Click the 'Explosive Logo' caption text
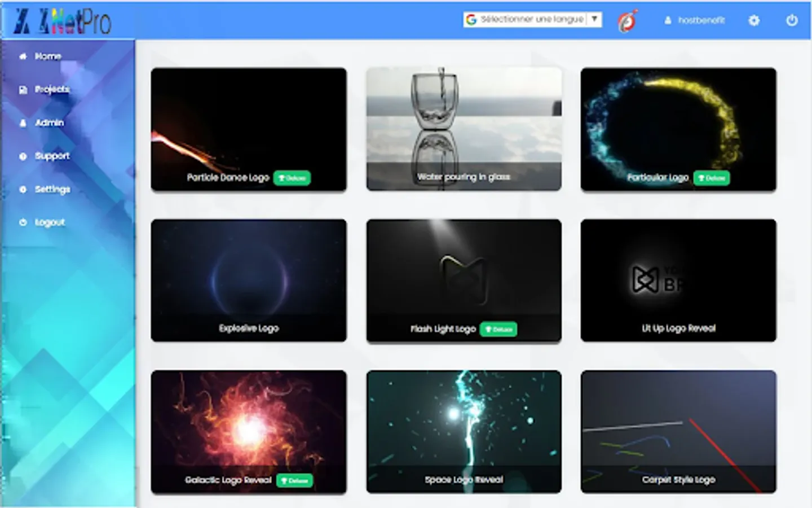The width and height of the screenshot is (812, 508). tap(249, 328)
